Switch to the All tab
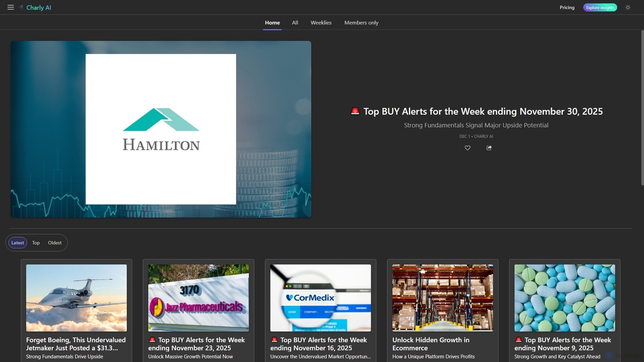 [295, 23]
